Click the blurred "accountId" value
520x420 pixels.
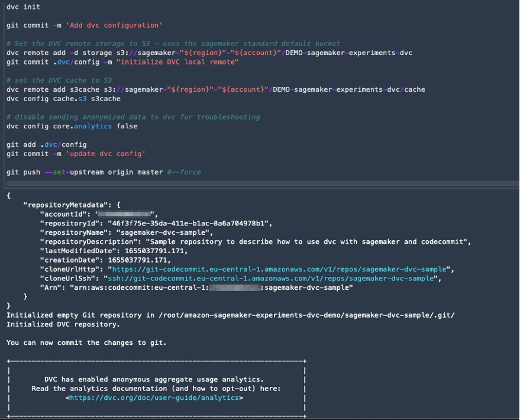point(124,214)
